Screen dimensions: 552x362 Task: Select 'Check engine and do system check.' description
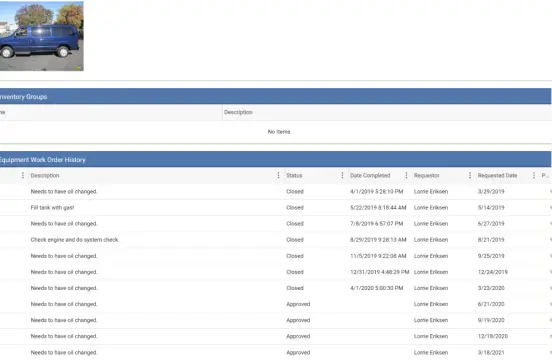(x=75, y=240)
